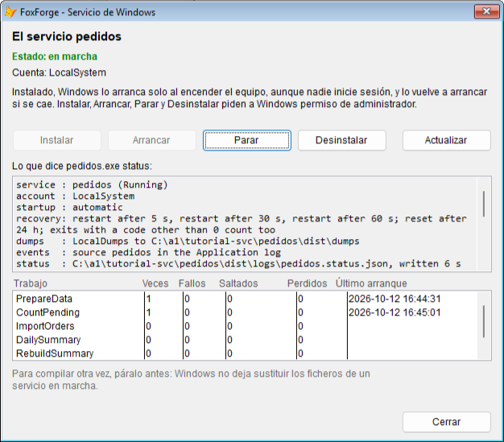The width and height of the screenshot is (504, 442).
Task: Click the 2026-10-12 16:44:31 timestamp cell
Action: (x=395, y=299)
